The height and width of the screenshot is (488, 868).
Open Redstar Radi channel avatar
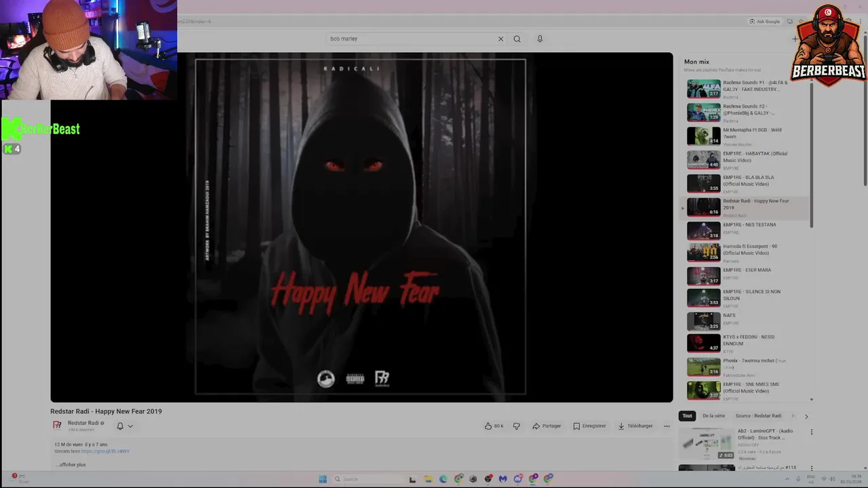tap(58, 426)
